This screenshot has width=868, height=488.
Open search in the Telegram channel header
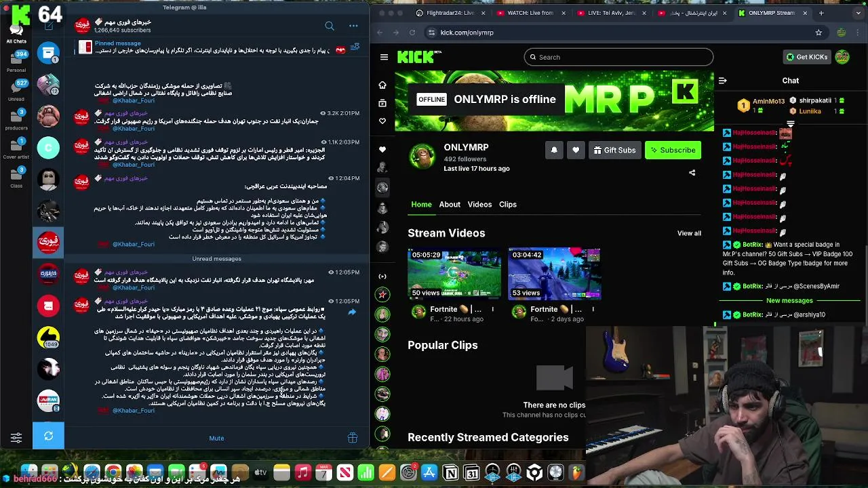[330, 26]
